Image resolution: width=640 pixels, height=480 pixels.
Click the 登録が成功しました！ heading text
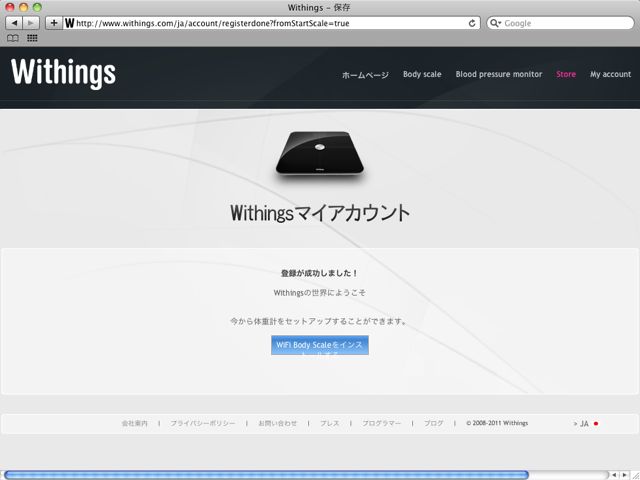(320, 273)
